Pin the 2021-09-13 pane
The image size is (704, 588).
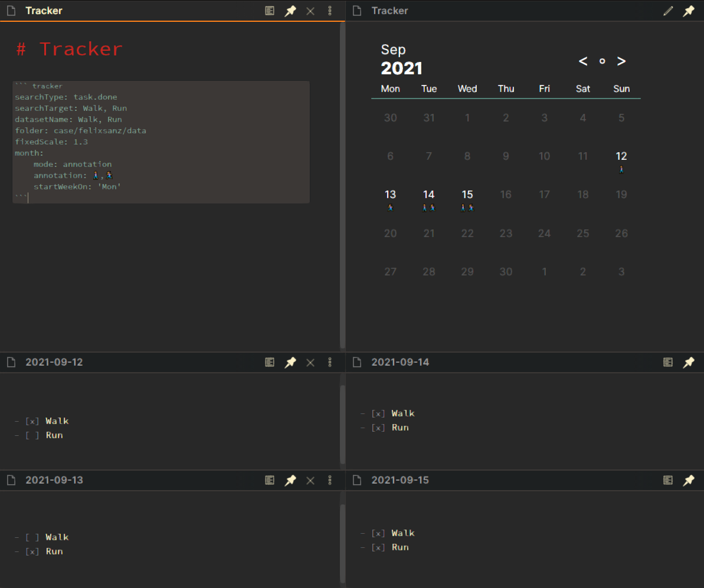point(290,480)
